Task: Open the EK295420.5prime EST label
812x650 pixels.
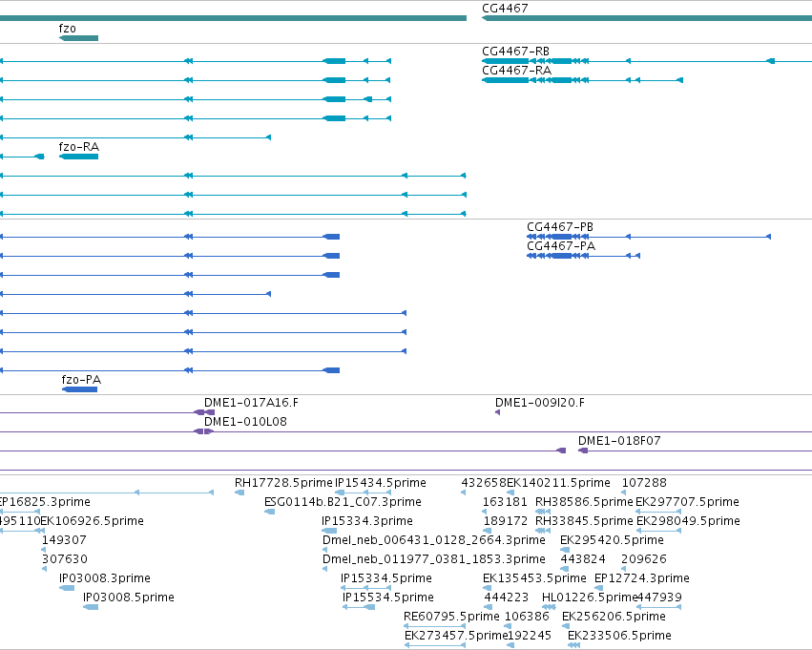Action: 613,540
